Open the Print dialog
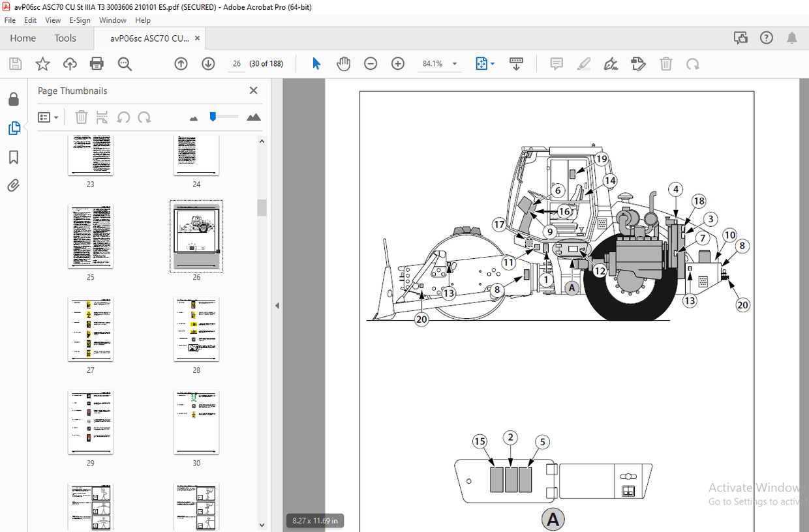809x532 pixels. click(97, 63)
